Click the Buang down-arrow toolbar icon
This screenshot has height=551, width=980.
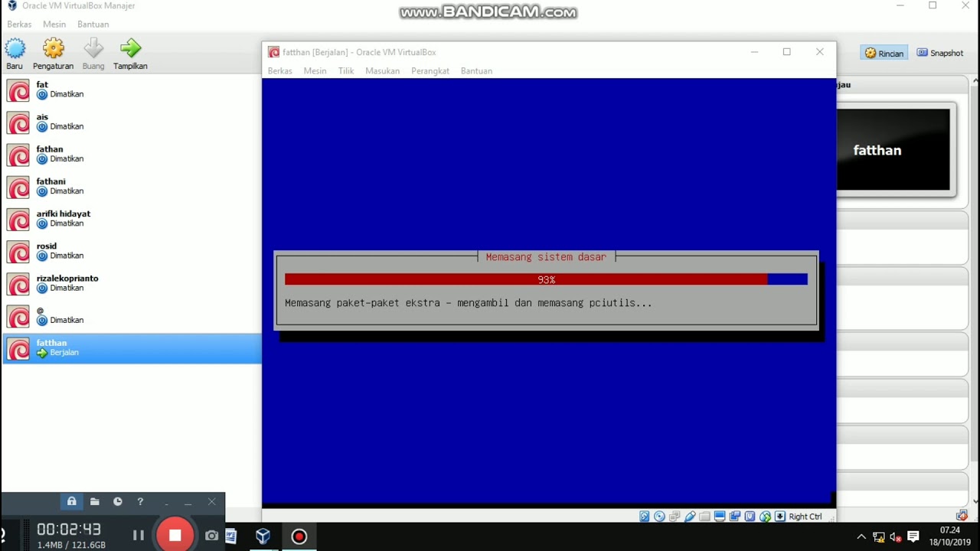tap(93, 48)
